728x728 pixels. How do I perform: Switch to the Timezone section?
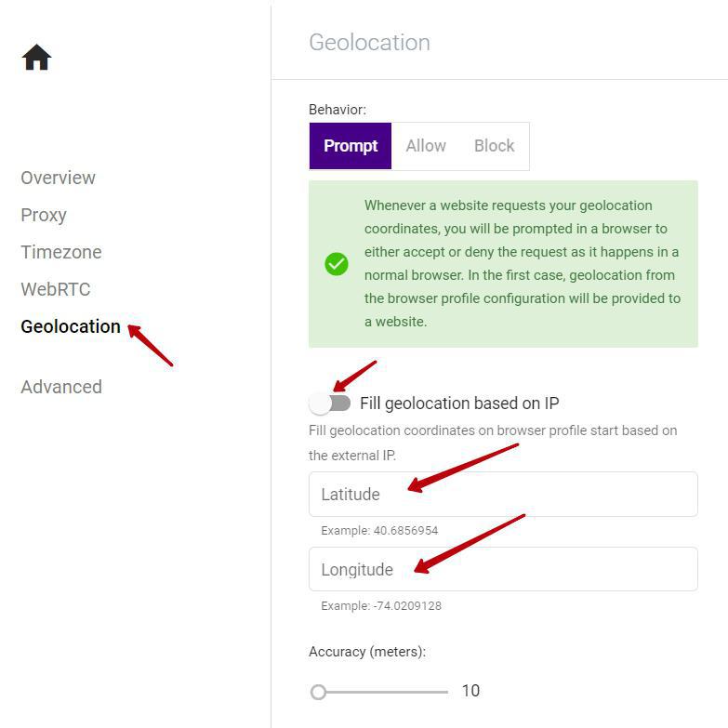[x=61, y=252]
